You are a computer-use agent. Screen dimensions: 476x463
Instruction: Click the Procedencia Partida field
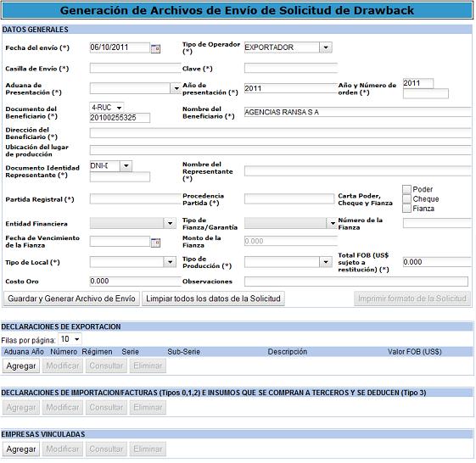point(289,198)
